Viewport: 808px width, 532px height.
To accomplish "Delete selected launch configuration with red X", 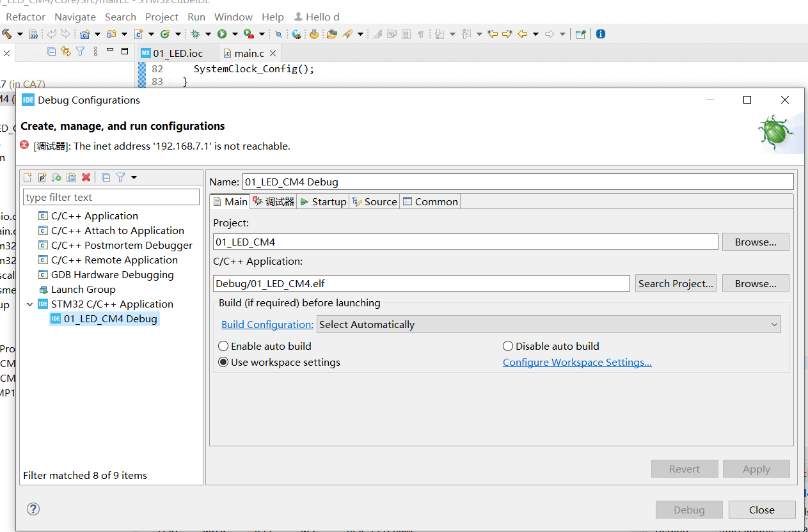I will (86, 177).
